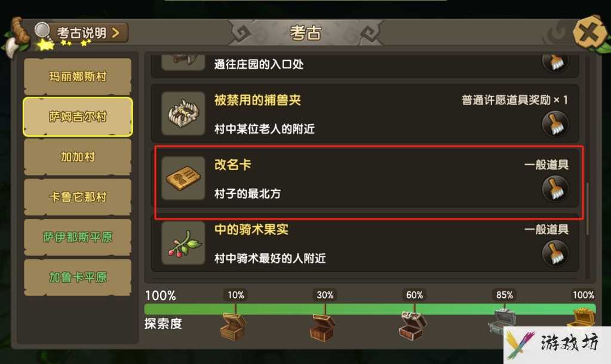Open the 萨伊那斯平原 area tab
This screenshot has height=364, width=611.
78,237
